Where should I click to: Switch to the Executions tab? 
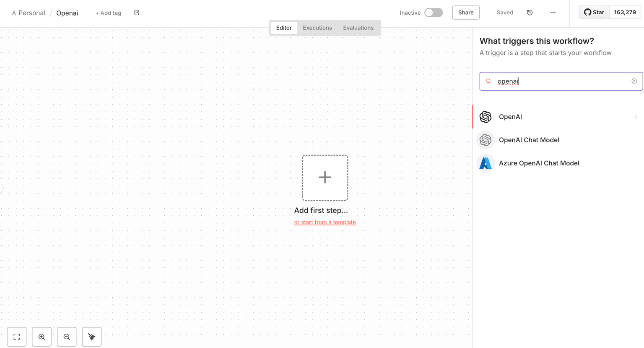tap(317, 27)
